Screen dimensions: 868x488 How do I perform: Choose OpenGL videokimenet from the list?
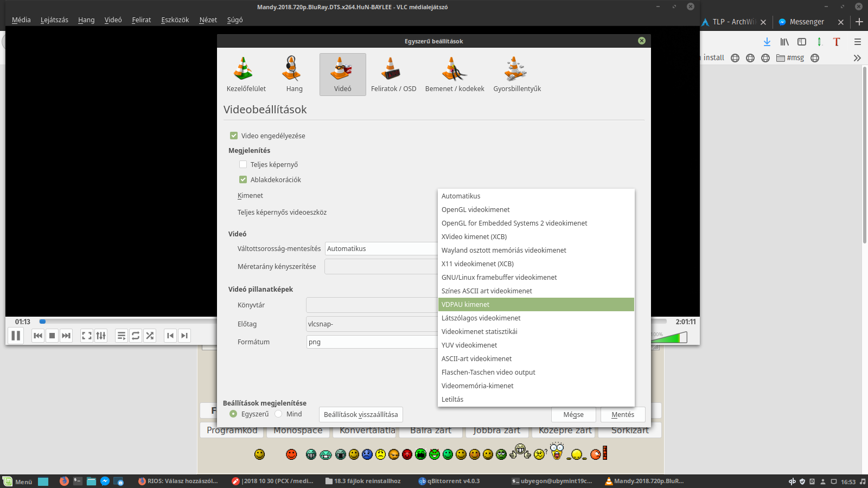(x=536, y=209)
